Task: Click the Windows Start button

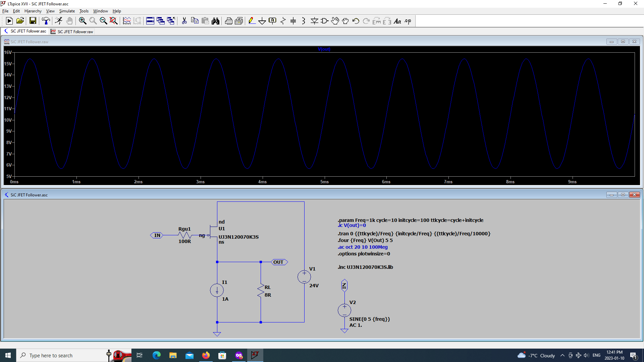Action: click(x=8, y=355)
